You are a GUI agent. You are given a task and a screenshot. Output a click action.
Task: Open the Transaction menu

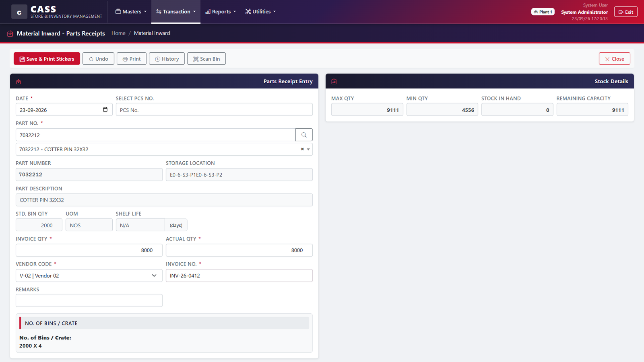(176, 12)
